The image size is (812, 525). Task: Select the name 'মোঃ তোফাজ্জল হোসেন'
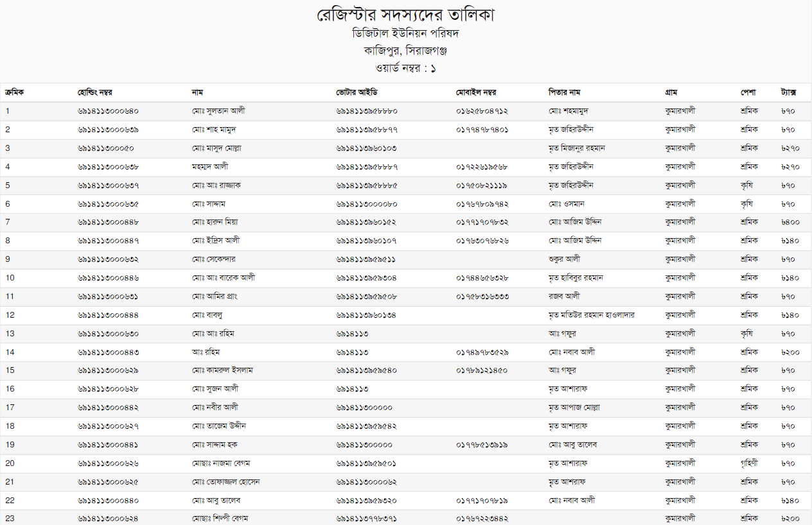[x=225, y=482]
